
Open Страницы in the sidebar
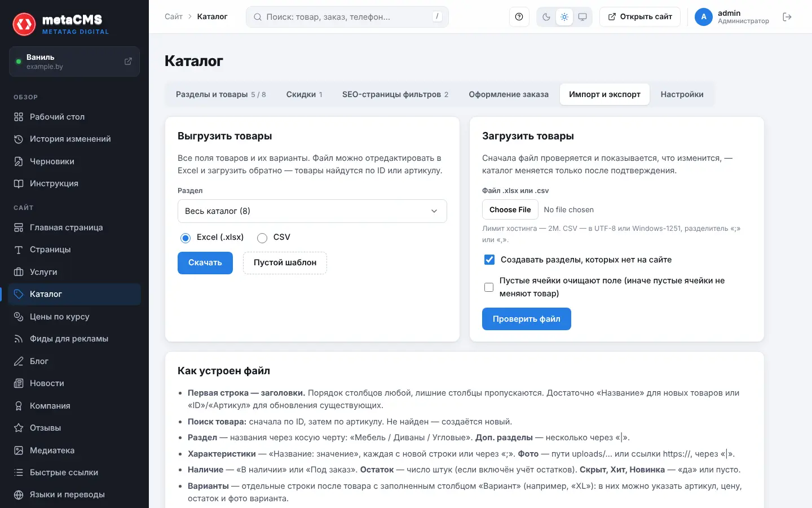74,249
